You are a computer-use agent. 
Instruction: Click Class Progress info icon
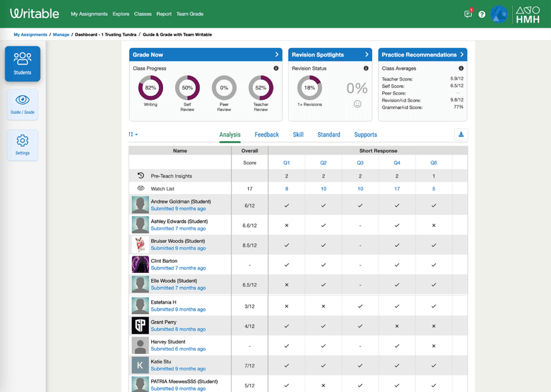point(276,69)
